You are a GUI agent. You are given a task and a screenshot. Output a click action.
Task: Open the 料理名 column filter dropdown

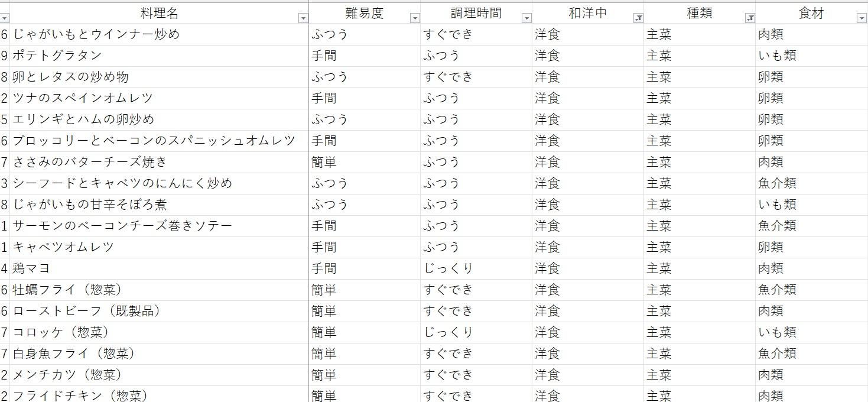[303, 18]
